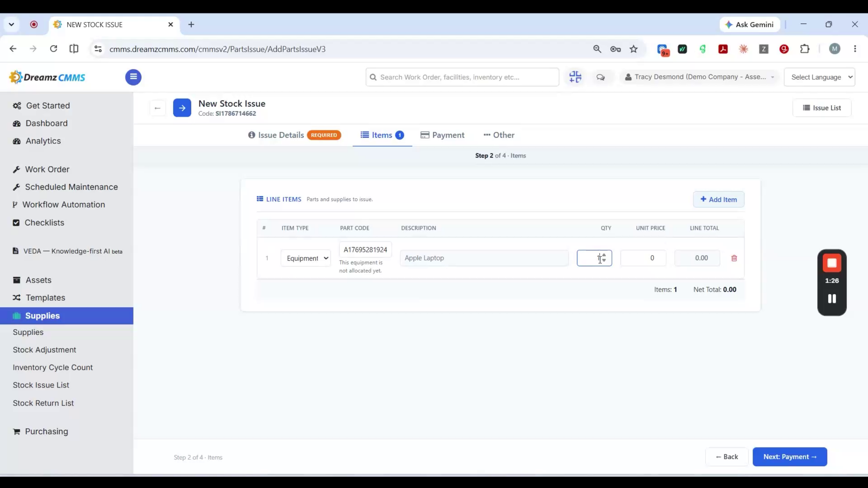Open Work Order in the sidebar
This screenshot has height=488, width=868.
(x=41, y=169)
